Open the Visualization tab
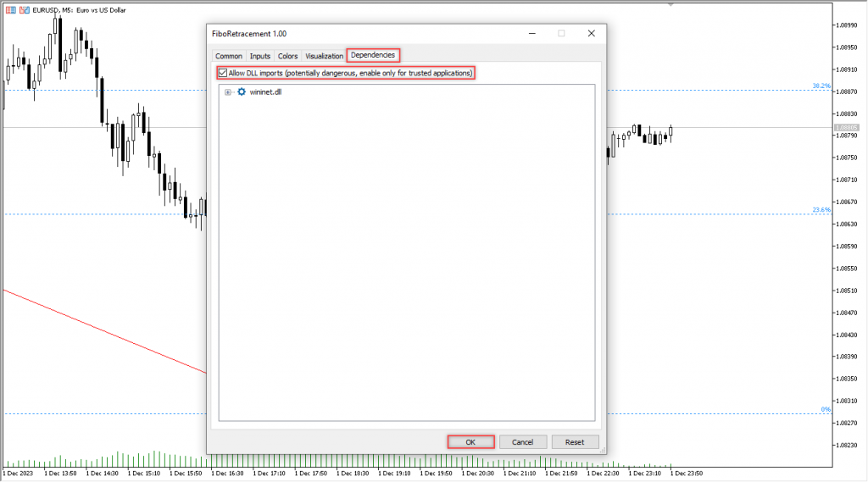This screenshot has width=868, height=482. tap(325, 56)
